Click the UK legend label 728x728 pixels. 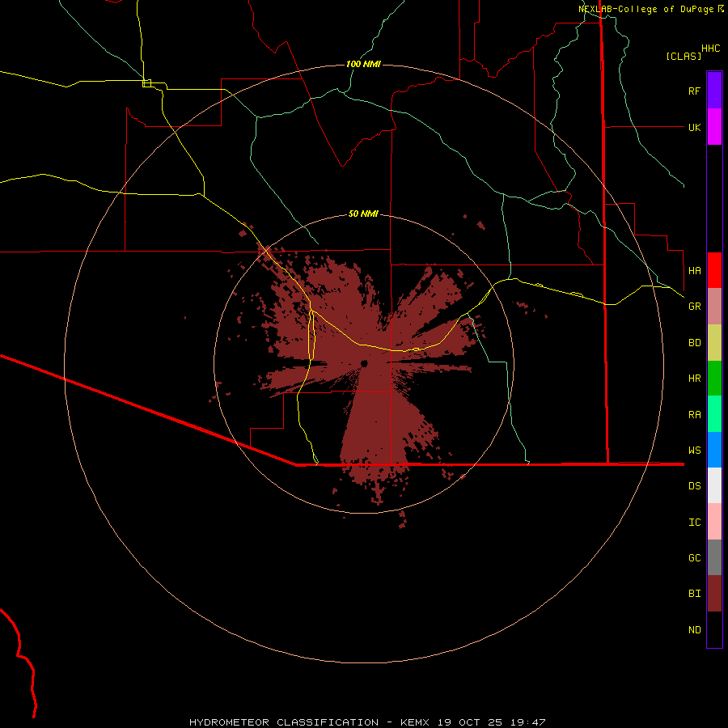click(694, 127)
